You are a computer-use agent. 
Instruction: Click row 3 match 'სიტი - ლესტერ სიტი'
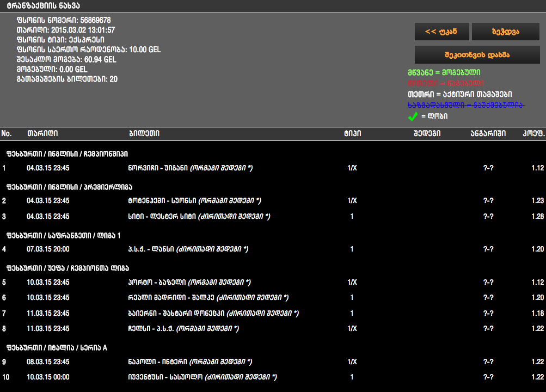[162, 217]
